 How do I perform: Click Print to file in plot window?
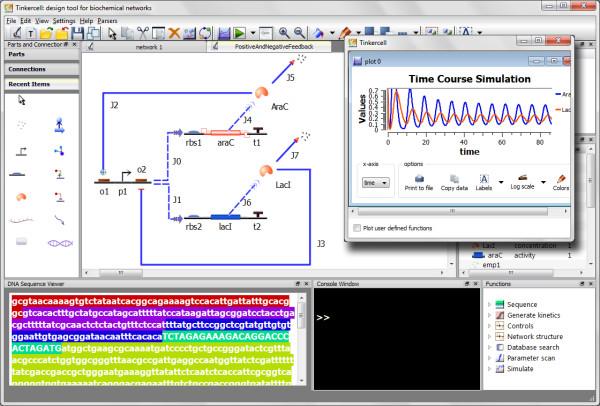[418, 182]
